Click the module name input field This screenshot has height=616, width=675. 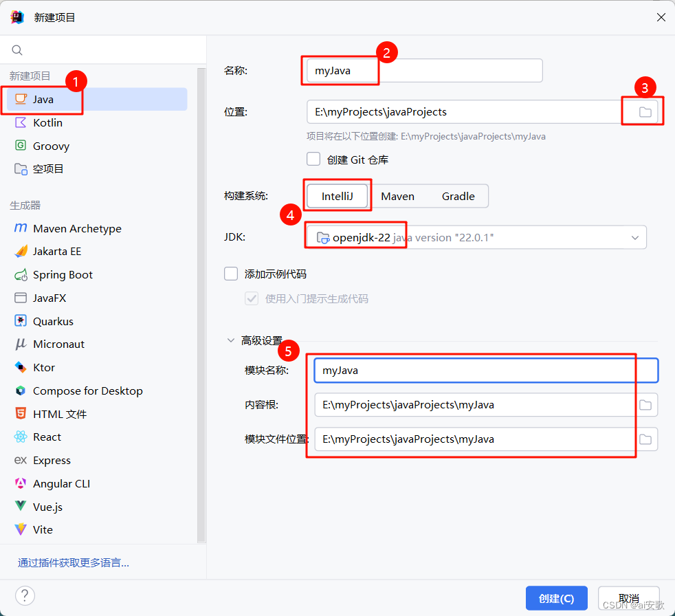(486, 370)
